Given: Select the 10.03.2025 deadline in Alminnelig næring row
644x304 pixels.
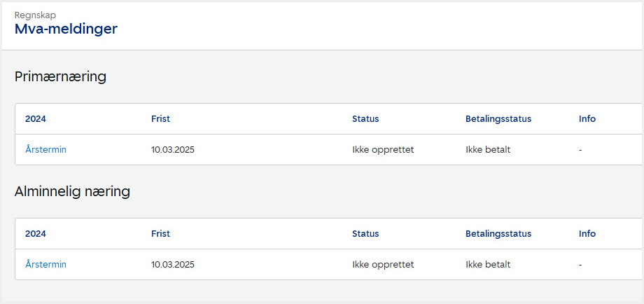Looking at the screenshot, I should (x=173, y=265).
